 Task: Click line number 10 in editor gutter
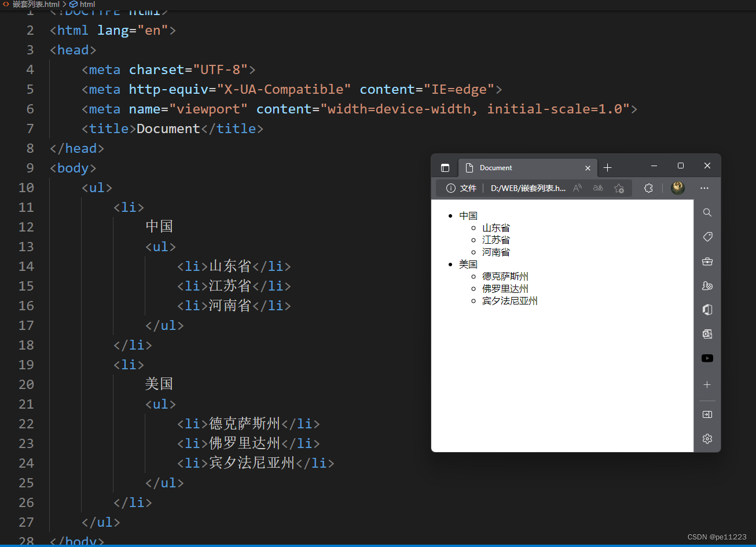[x=27, y=188]
